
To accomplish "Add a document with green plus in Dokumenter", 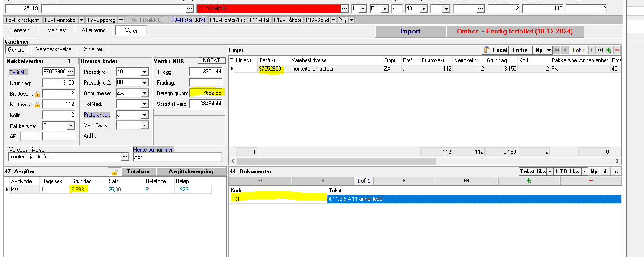I will coord(528,181).
